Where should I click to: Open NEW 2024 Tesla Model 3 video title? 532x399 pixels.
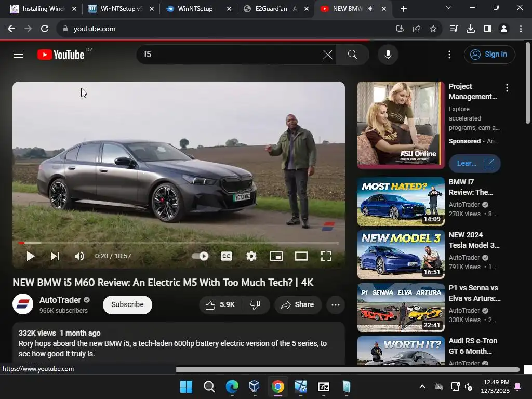tap(474, 240)
